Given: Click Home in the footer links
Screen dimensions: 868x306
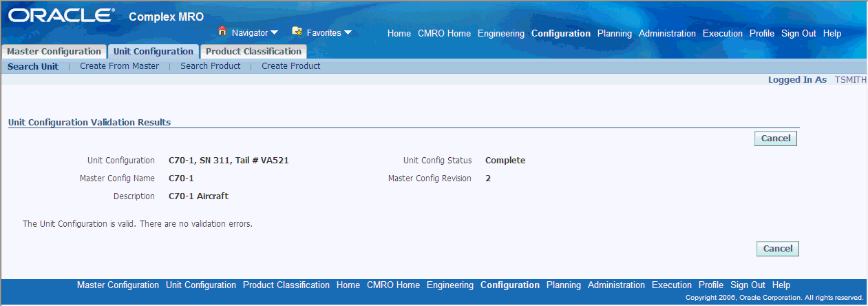Looking at the screenshot, I should [348, 285].
